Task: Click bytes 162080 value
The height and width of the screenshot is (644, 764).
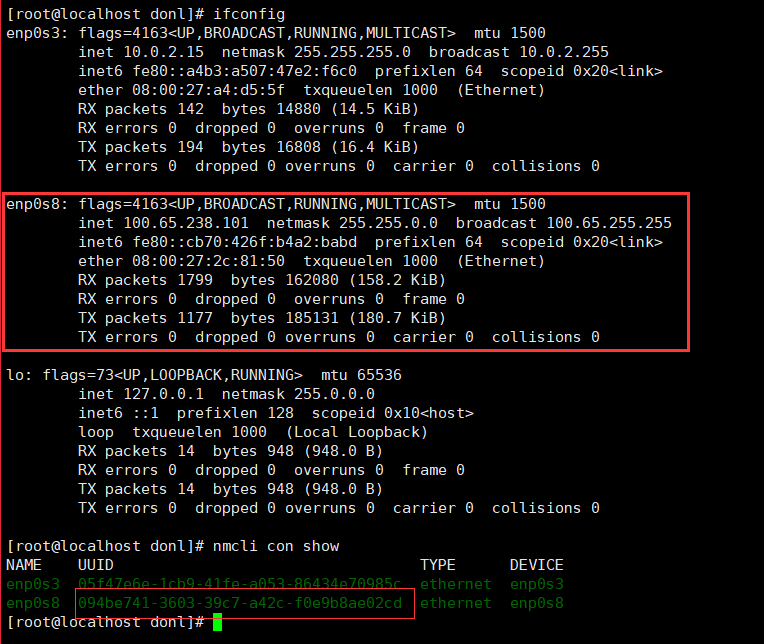Action: point(312,280)
